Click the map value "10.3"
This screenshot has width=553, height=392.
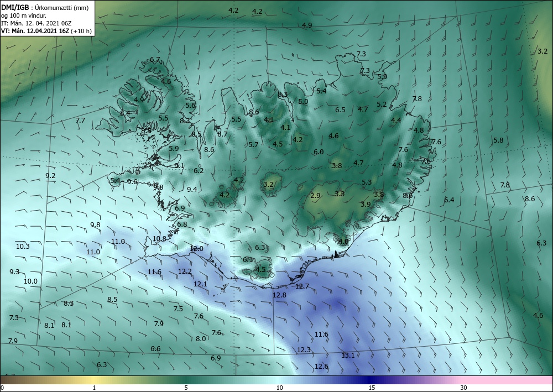click(23, 247)
